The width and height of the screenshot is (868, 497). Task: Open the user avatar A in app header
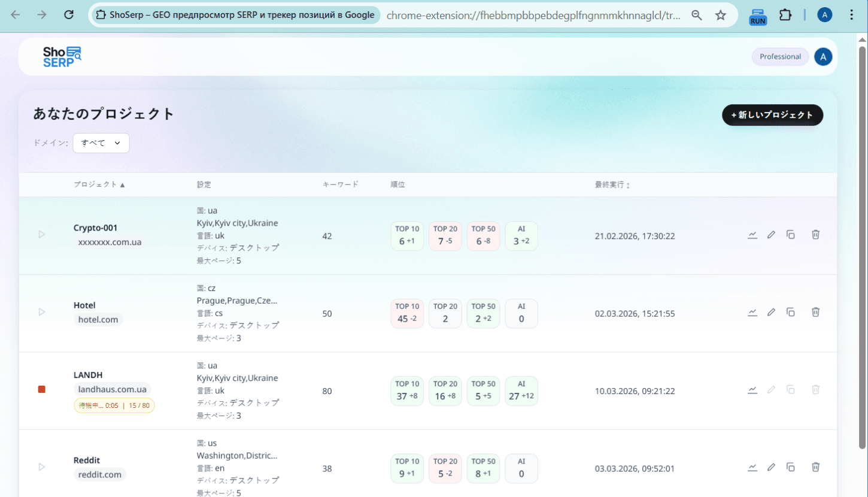pyautogui.click(x=823, y=57)
